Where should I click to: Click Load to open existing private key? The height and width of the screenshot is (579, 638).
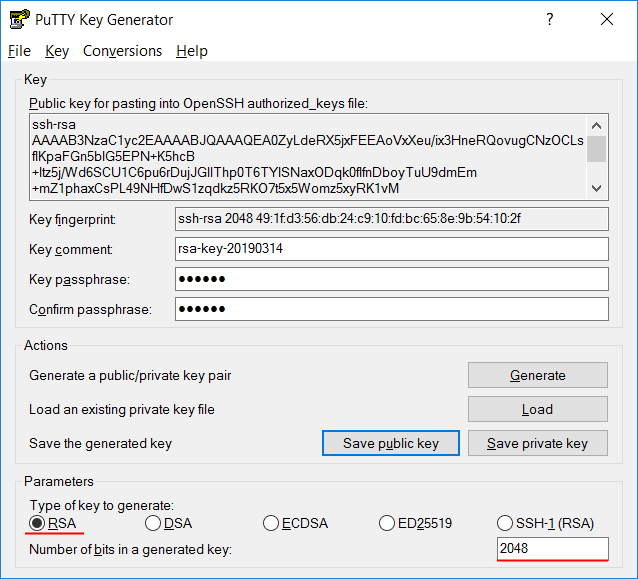click(537, 409)
